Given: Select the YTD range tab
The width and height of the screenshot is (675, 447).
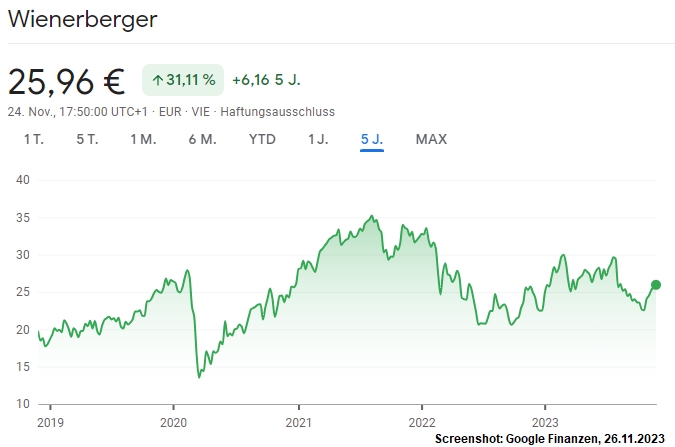Looking at the screenshot, I should tap(262, 140).
